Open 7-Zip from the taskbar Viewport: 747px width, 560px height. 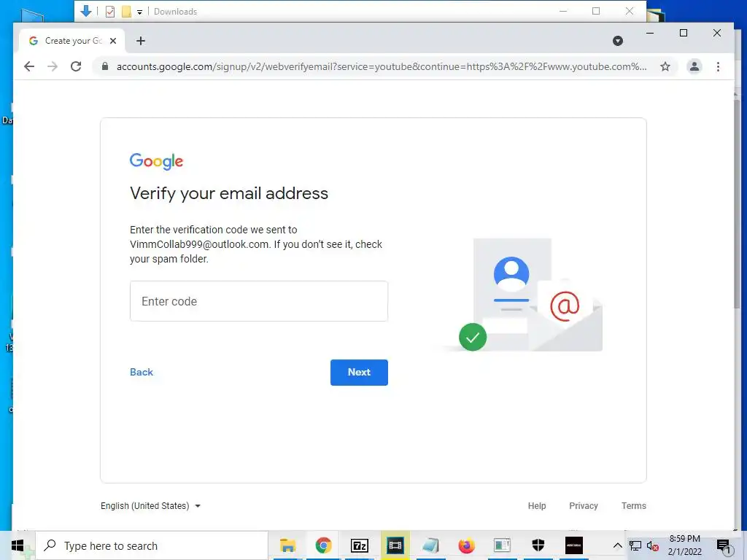[x=359, y=545]
